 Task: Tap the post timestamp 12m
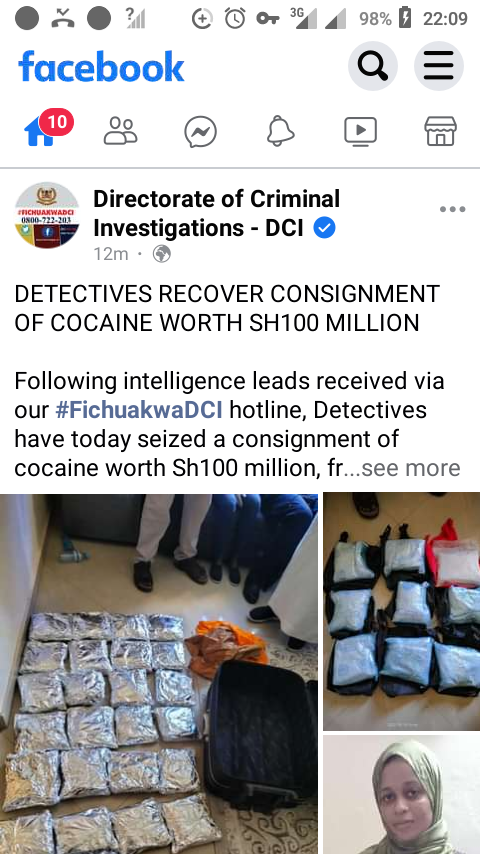(x=111, y=254)
